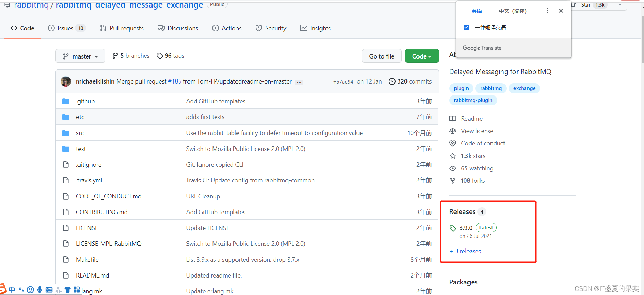Image resolution: width=644 pixels, height=295 pixels.
Task: Click the IME Chinese mode 中 icon
Action: pyautogui.click(x=12, y=290)
